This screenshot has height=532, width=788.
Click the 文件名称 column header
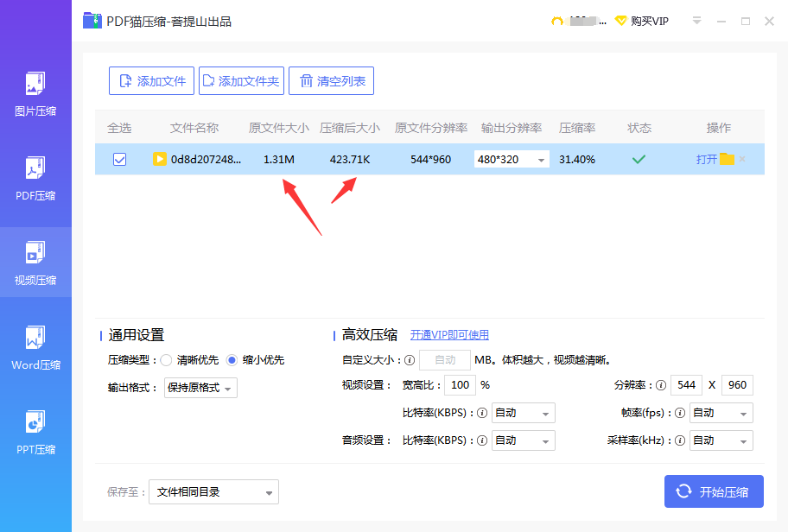tap(194, 128)
